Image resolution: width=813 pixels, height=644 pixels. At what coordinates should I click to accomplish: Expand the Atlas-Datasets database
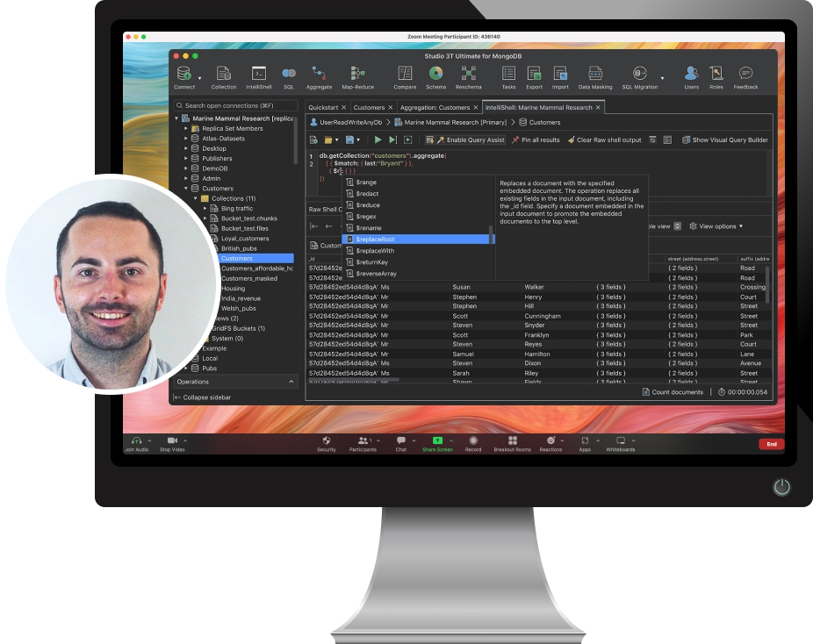186,139
